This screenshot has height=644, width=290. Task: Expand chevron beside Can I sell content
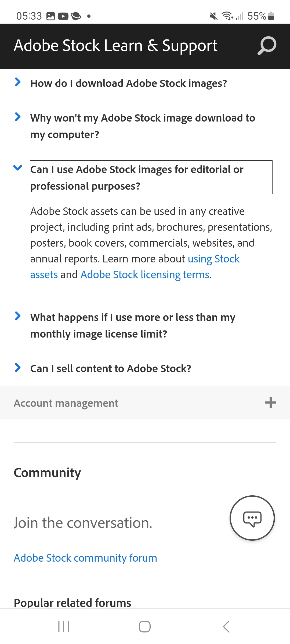[x=18, y=368]
